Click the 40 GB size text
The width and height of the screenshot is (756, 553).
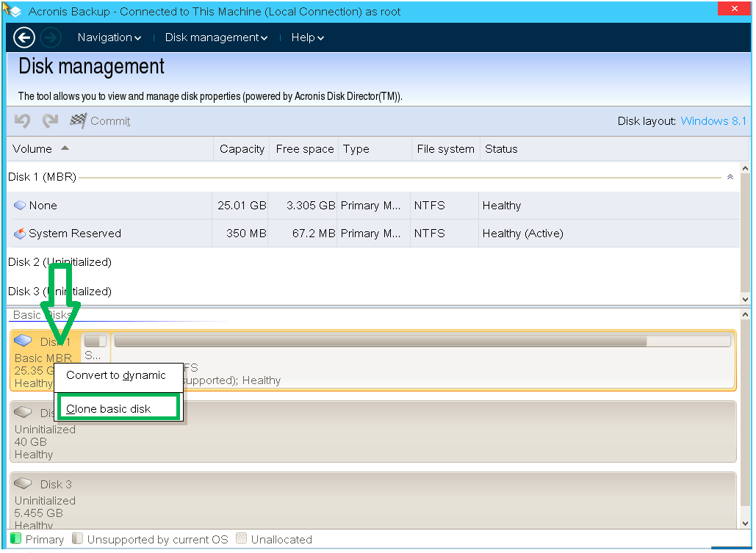[x=30, y=441]
